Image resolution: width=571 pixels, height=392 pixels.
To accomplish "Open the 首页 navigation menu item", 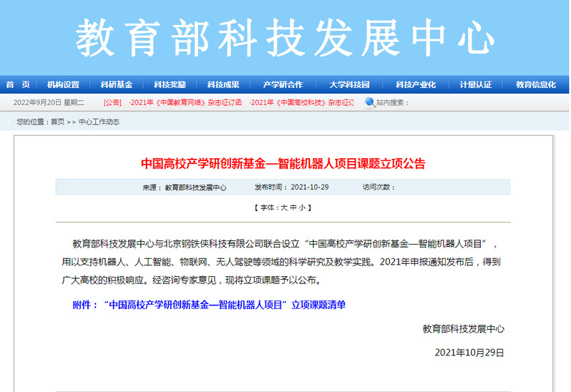I will click(18, 84).
